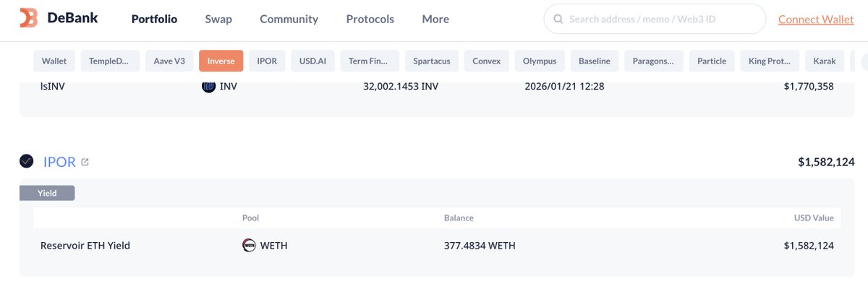Select the Spartacus protocol chip
868x297 pixels.
(431, 61)
